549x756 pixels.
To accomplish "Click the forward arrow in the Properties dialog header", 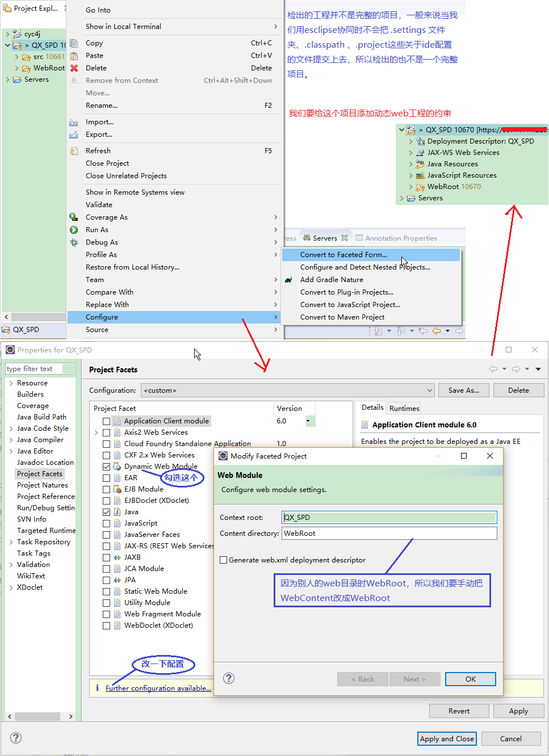I will coord(516,369).
